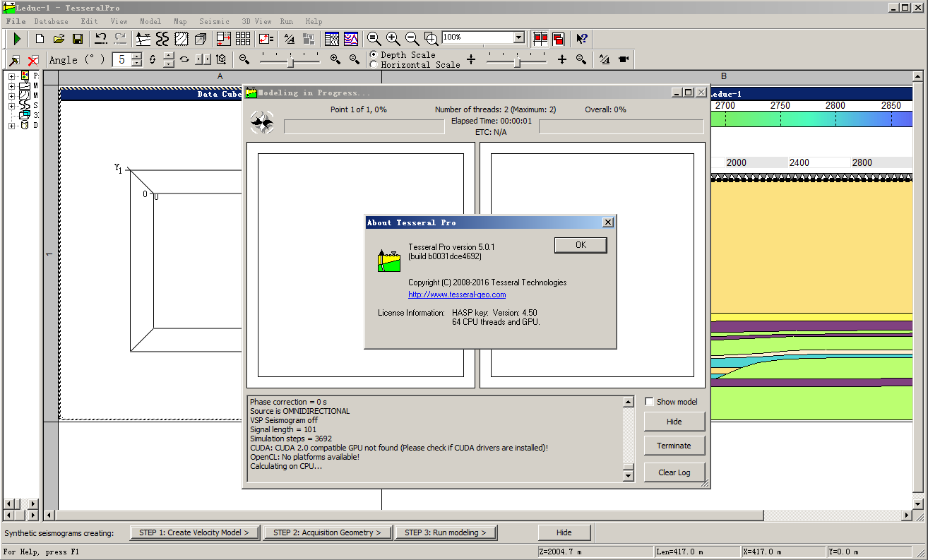Click the Open folder icon in the toolbar

59,39
